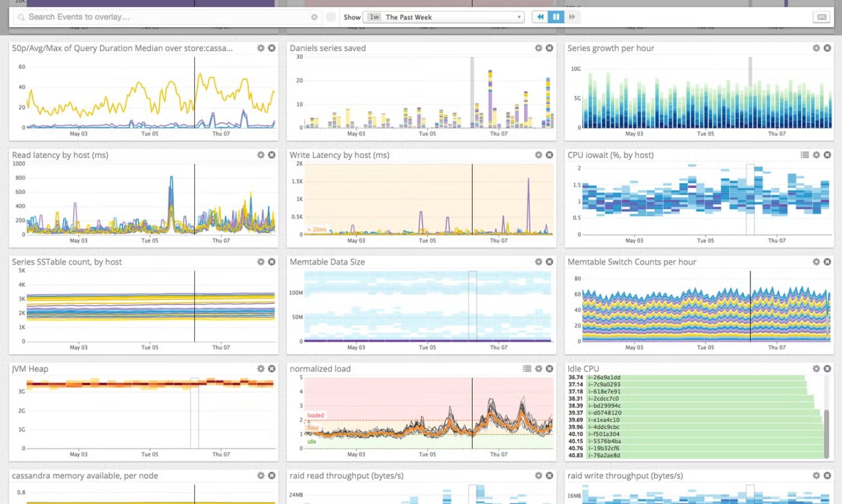Open settings for Memtable Switch Counts widget
The image size is (842, 504).
816,261
